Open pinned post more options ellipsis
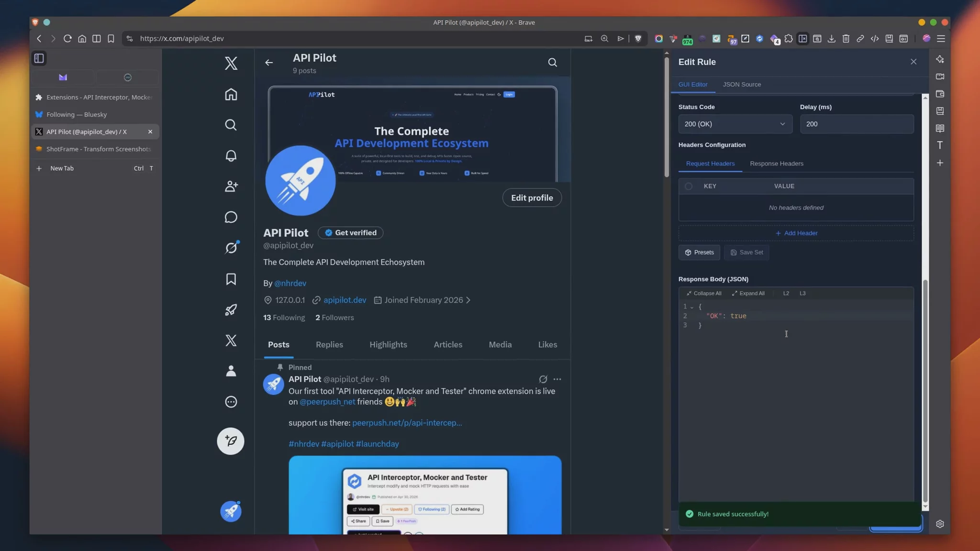The height and width of the screenshot is (551, 980). pyautogui.click(x=557, y=379)
